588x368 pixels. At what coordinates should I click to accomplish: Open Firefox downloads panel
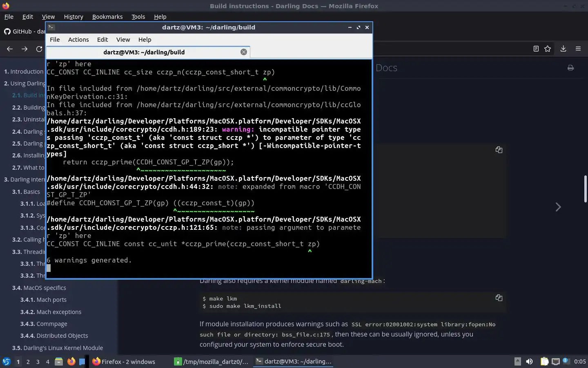point(563,49)
